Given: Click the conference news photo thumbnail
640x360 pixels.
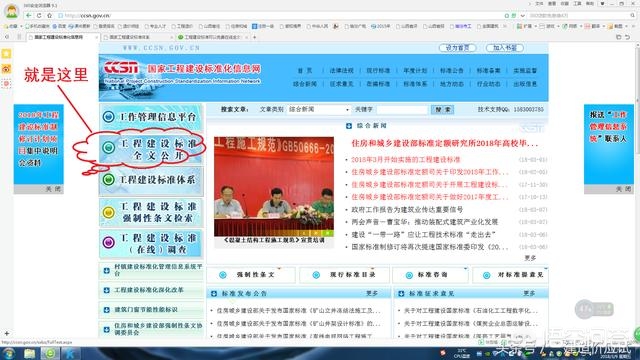Looking at the screenshot, I should (x=274, y=187).
